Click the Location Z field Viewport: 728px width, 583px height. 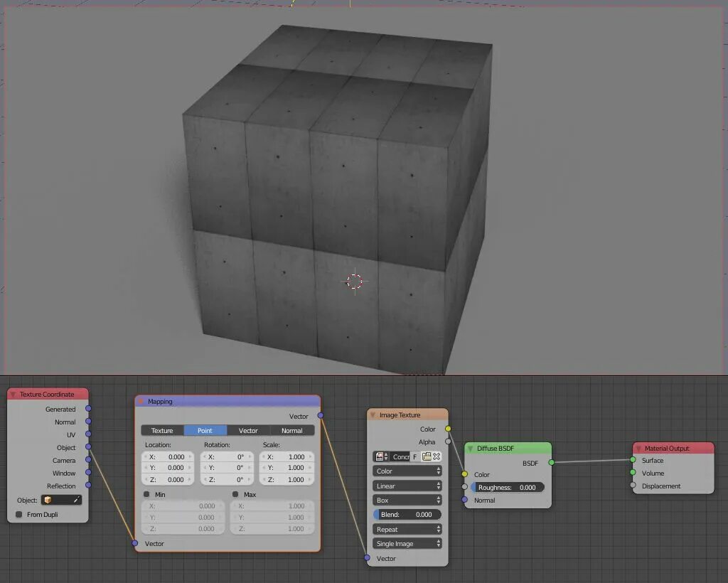[x=168, y=479]
